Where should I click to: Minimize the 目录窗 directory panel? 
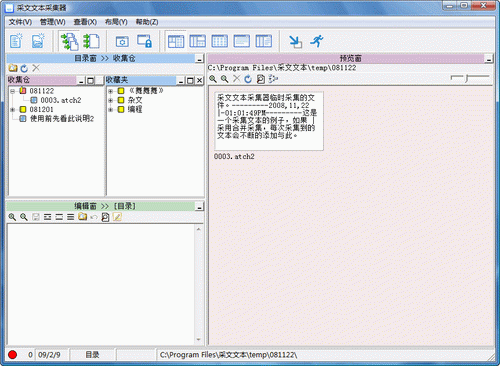[199, 59]
